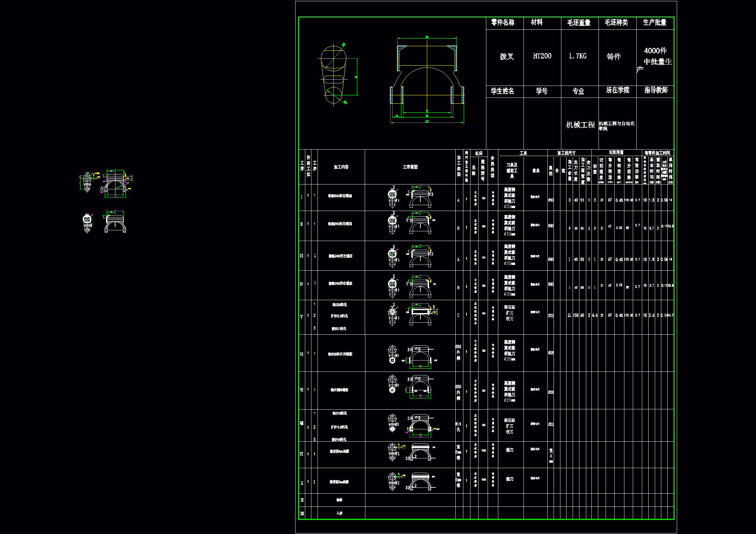This screenshot has height=534, width=756.
Task: Click the 工序简图 column header
Action: 410,167
